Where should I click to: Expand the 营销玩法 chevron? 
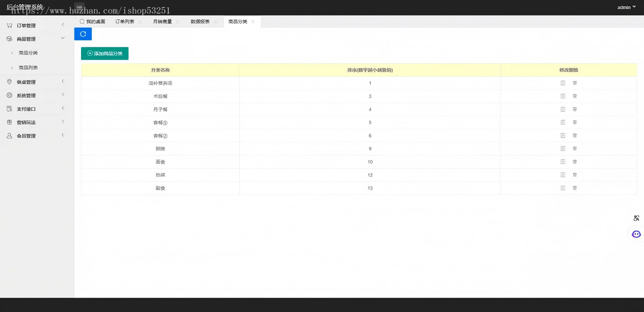[63, 122]
